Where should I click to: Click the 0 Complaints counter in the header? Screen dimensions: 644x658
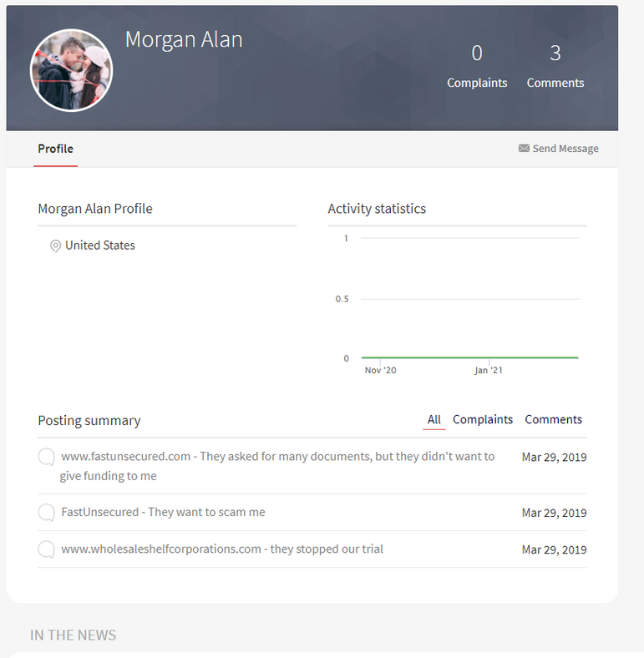(477, 66)
